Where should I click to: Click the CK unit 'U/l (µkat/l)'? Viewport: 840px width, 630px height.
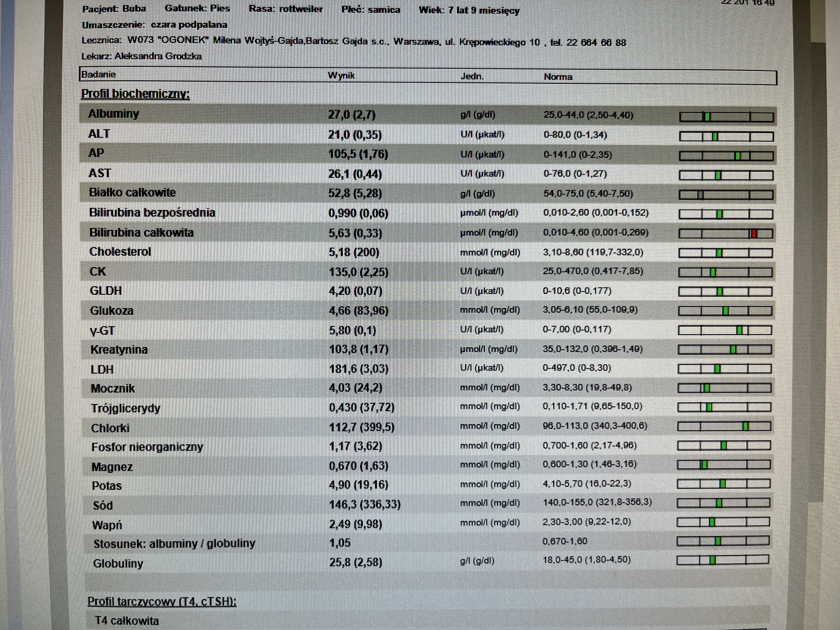[482, 271]
